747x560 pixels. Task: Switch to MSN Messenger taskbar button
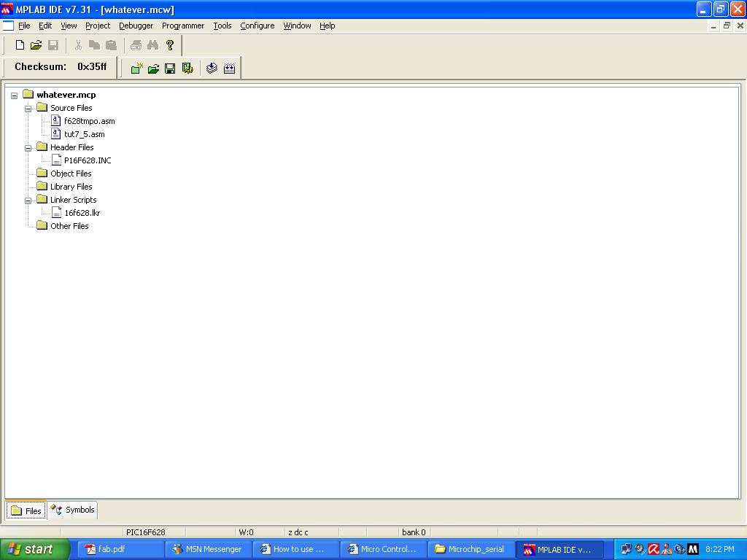click(x=208, y=549)
